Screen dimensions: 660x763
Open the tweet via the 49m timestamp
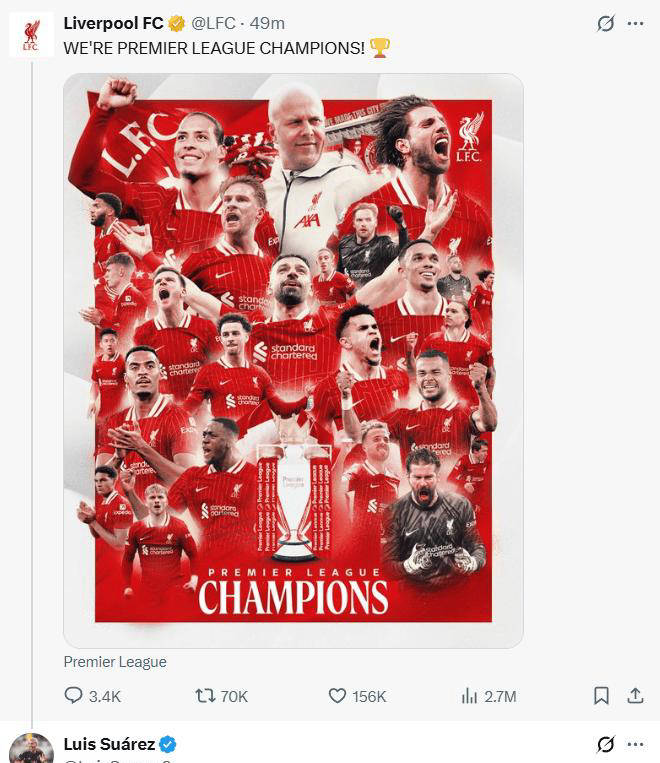[x=269, y=23]
